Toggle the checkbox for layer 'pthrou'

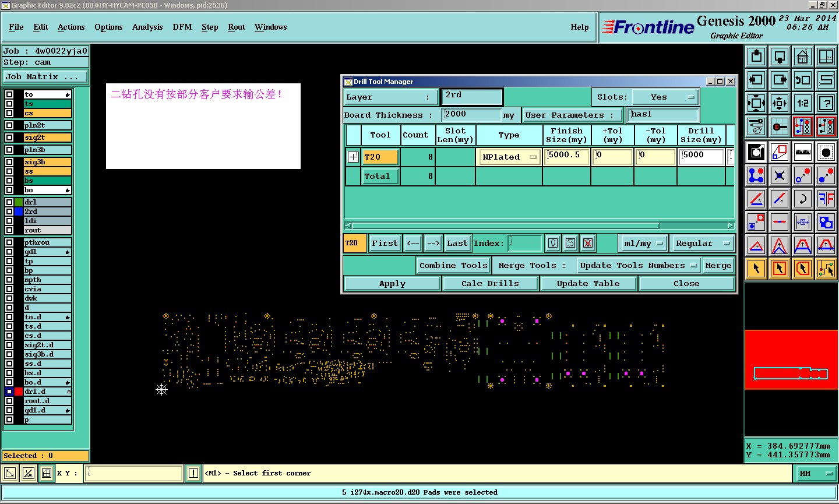tap(9, 242)
